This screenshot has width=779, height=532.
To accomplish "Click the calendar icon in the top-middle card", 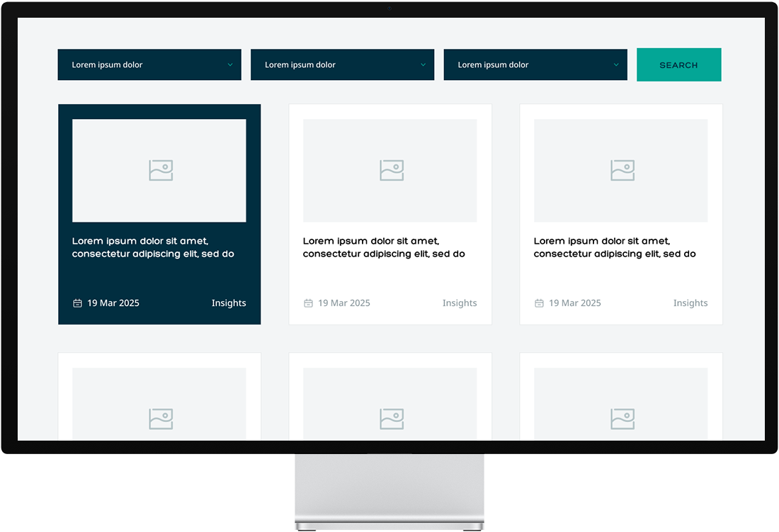I will click(x=309, y=303).
